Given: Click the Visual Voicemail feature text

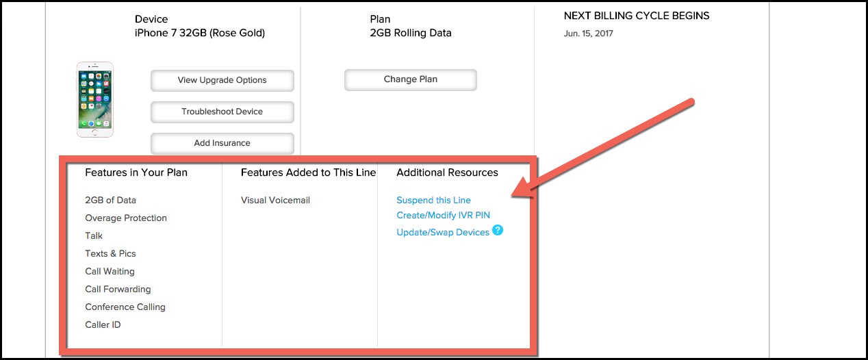Looking at the screenshot, I should coord(275,201).
